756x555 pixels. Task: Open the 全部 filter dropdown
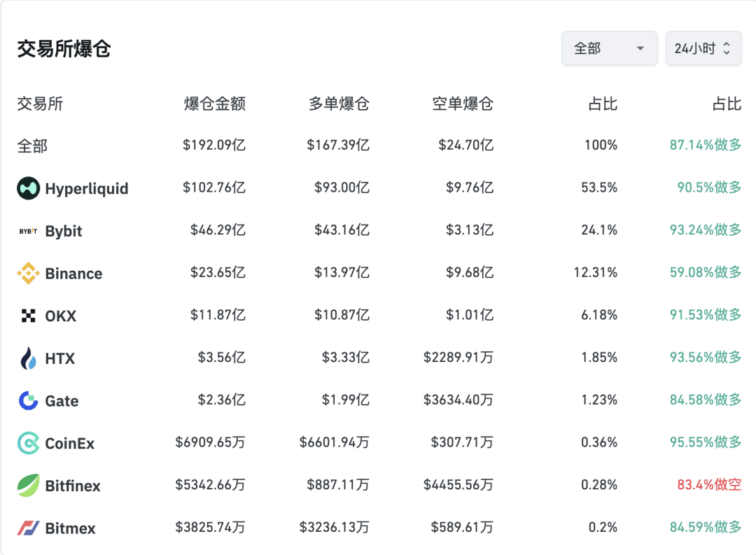609,48
